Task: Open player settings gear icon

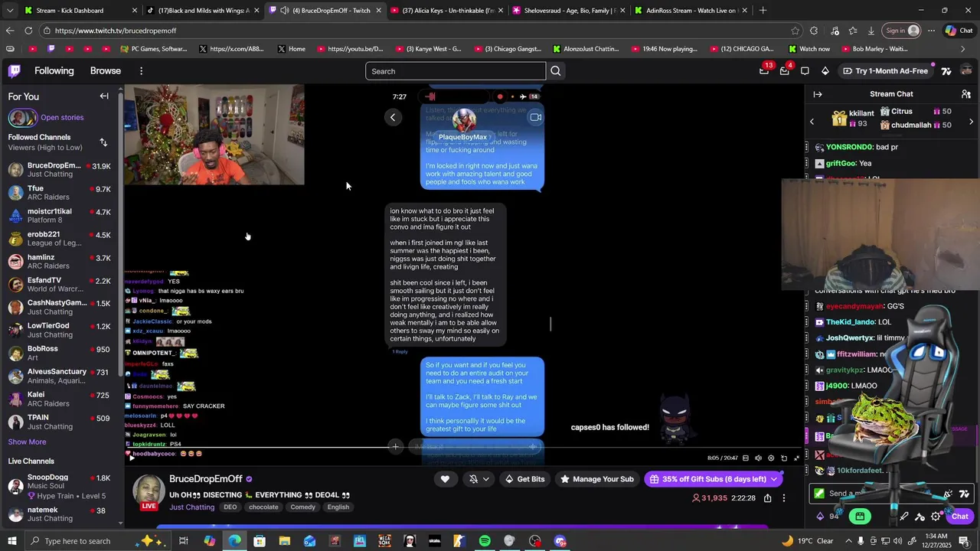Action: click(771, 458)
